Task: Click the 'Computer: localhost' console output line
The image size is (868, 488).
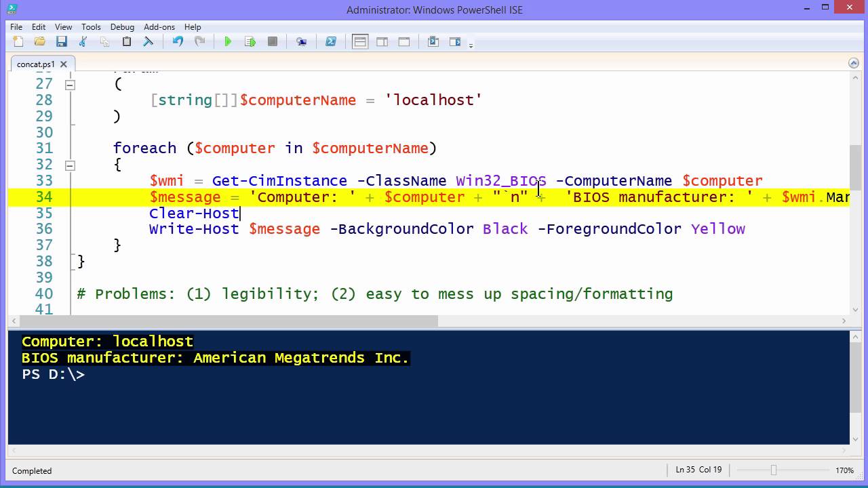Action: (x=108, y=342)
